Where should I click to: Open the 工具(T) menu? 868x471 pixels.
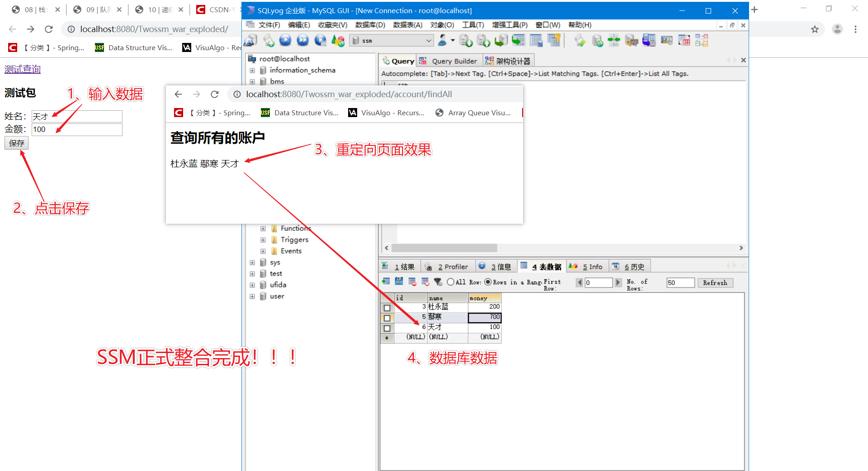coord(473,25)
